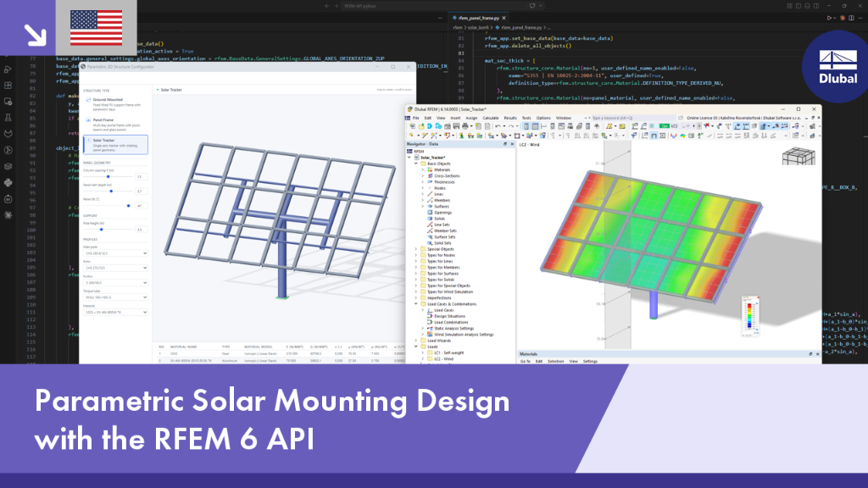Image resolution: width=868 pixels, height=488 pixels.
Task: Click the run and debug icon in VS Code sidebar
Action: [x=8, y=69]
